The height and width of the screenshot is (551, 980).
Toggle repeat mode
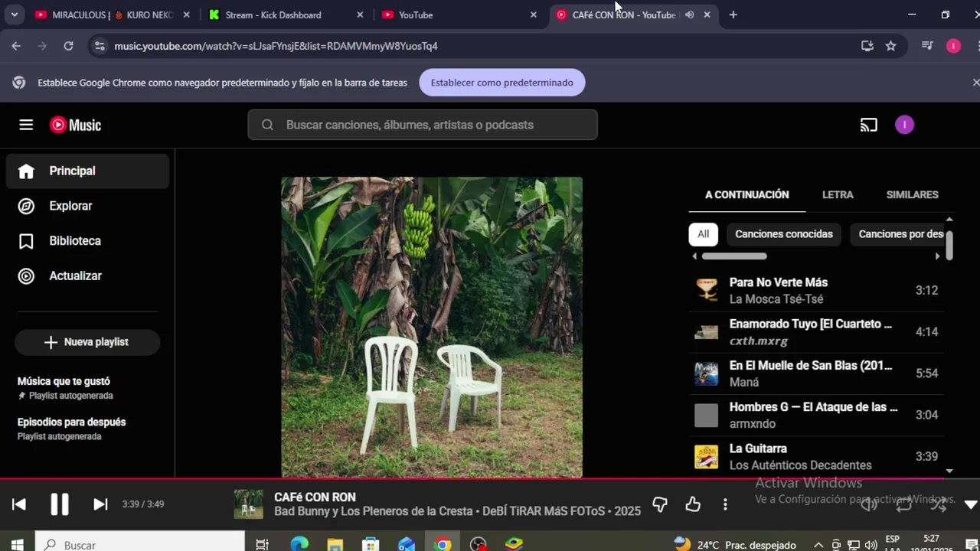(x=904, y=504)
